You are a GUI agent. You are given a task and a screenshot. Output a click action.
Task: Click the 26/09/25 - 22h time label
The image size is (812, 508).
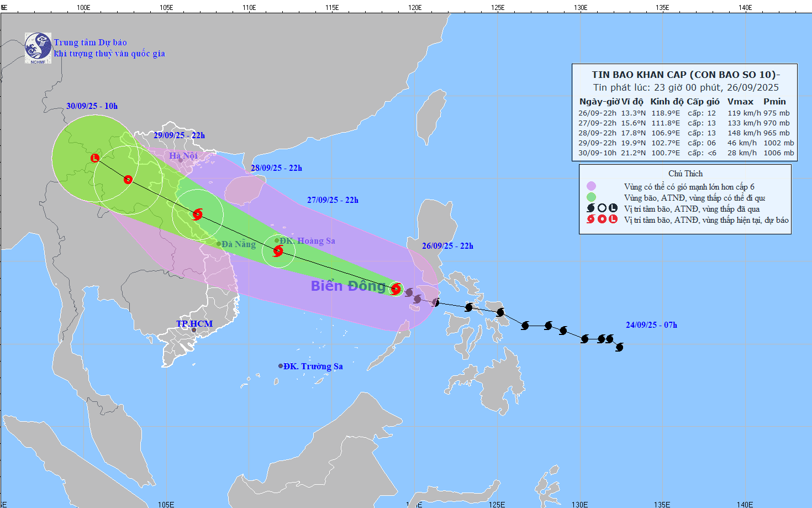(x=447, y=246)
